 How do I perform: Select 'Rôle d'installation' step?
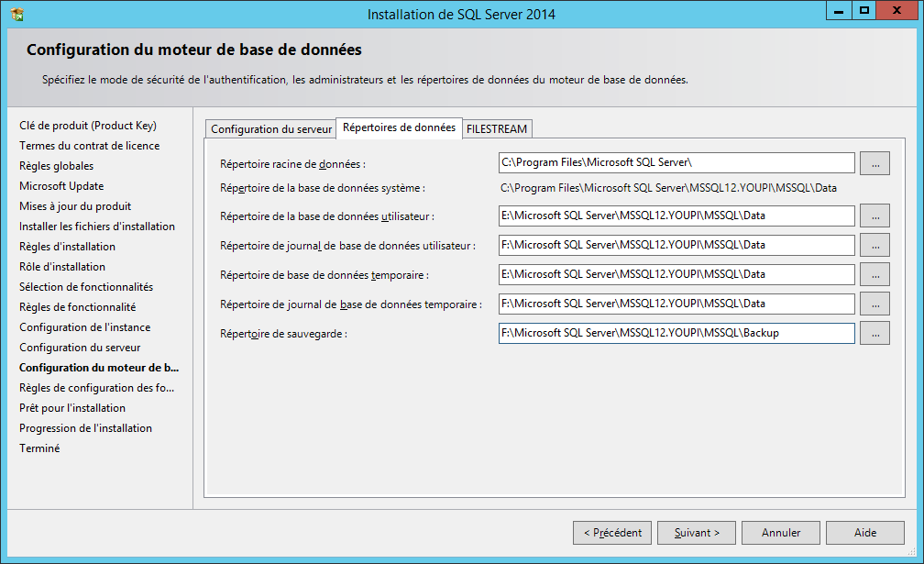[x=62, y=267]
